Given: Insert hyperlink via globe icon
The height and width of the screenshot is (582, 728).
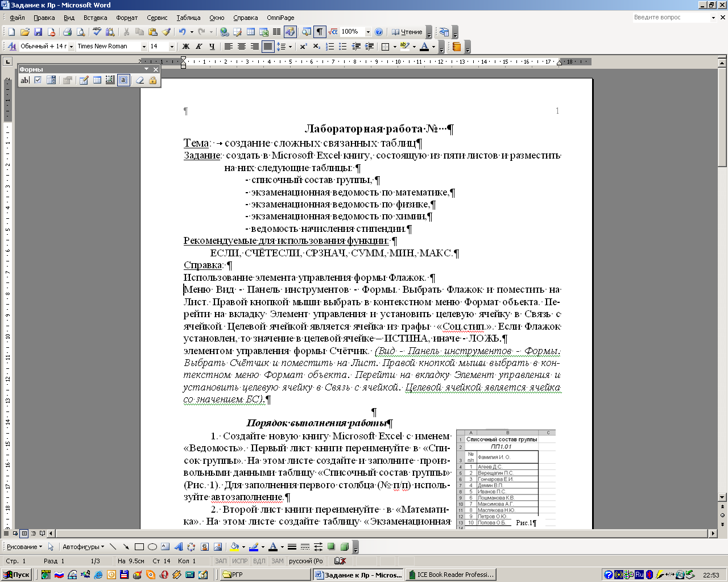Looking at the screenshot, I should (x=224, y=32).
